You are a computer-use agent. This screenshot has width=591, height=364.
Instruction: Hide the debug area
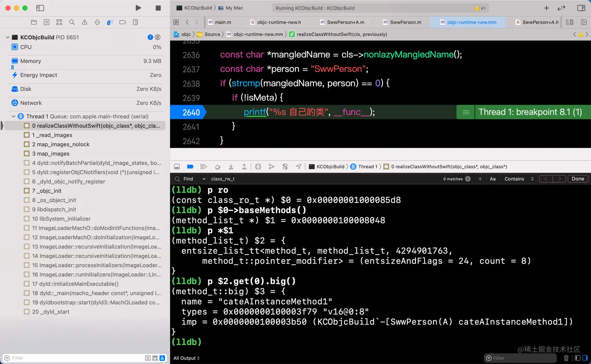(x=177, y=167)
